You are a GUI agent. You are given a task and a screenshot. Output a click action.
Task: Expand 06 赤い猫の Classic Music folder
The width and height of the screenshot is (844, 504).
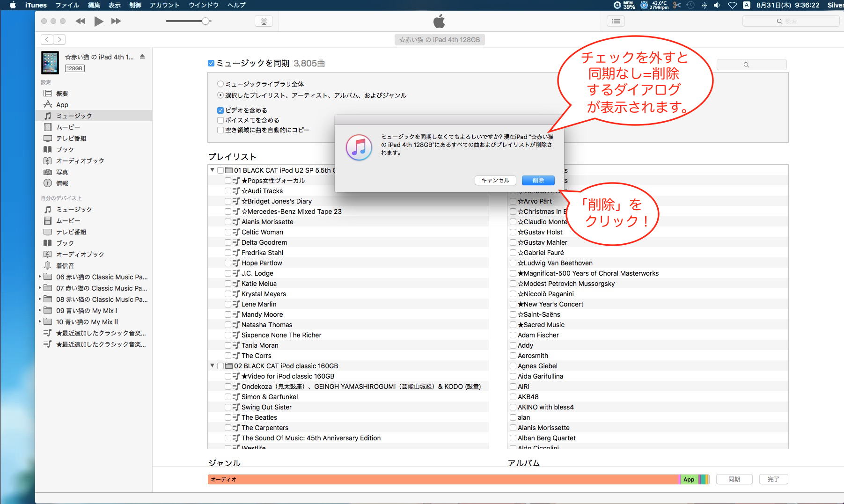[40, 277]
